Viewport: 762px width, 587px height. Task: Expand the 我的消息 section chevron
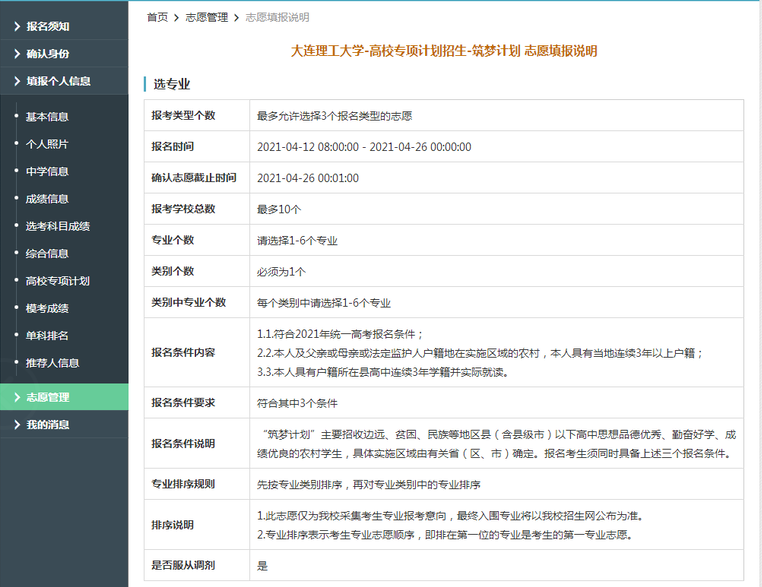tap(17, 424)
